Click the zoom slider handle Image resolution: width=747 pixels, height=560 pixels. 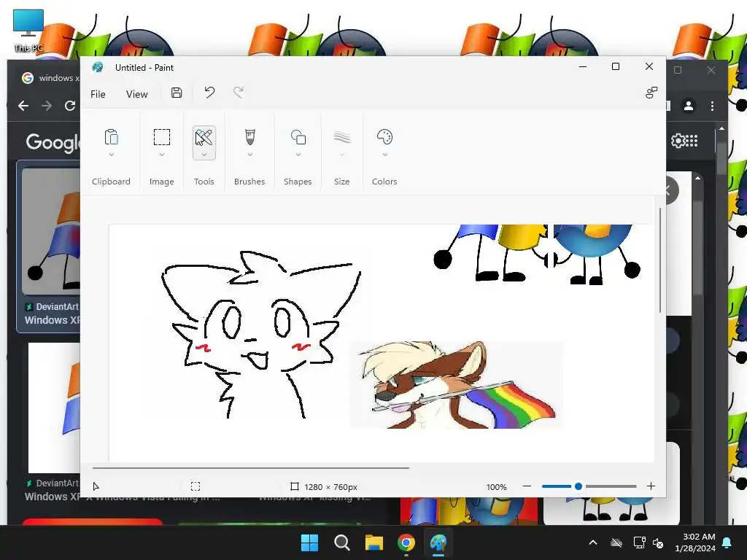pos(578,486)
